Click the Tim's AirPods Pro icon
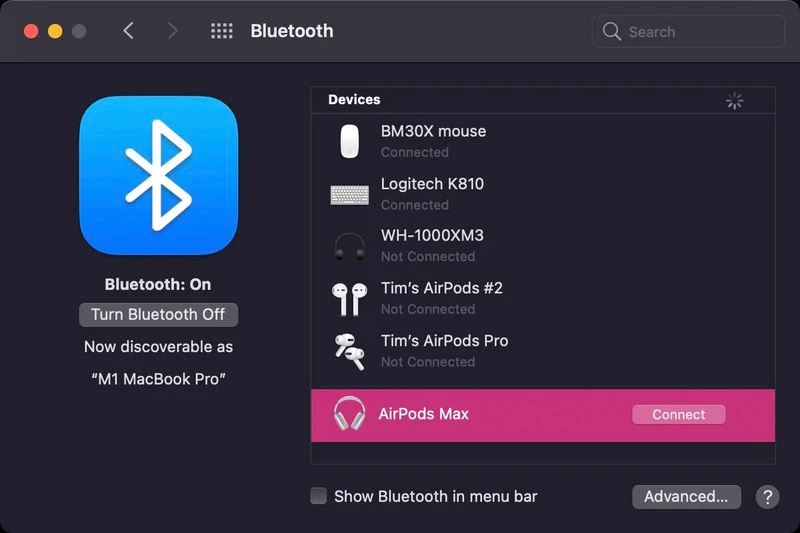 coord(349,351)
